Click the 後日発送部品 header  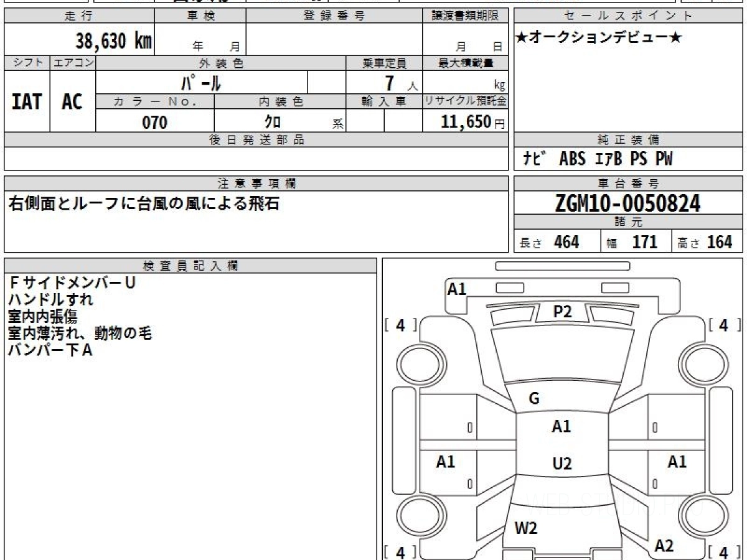(x=256, y=140)
